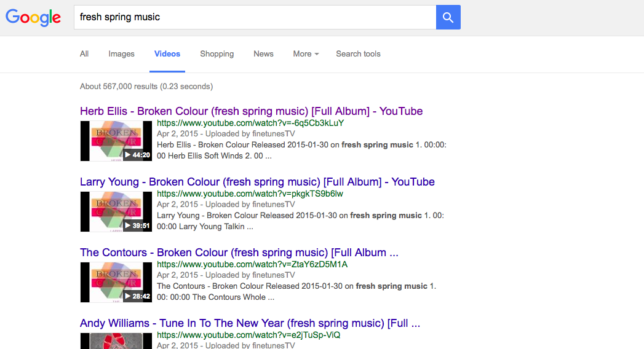Click the Larry Young green YouTube URL
The width and height of the screenshot is (644, 349).
[250, 194]
